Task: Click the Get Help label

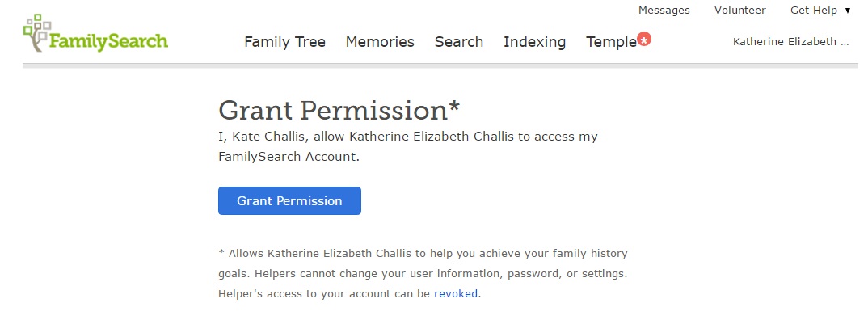Action: click(x=813, y=11)
